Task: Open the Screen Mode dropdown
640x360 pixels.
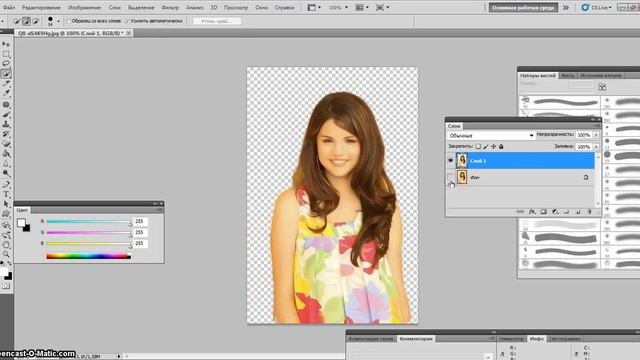Action: tap(382, 7)
